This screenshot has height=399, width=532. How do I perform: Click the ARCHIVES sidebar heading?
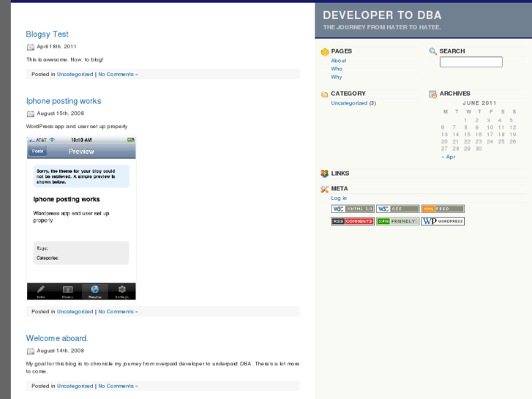[454, 94]
